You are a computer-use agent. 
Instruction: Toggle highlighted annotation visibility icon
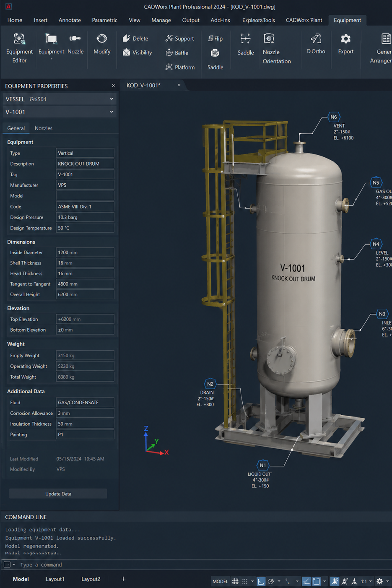pyautogui.click(x=335, y=581)
